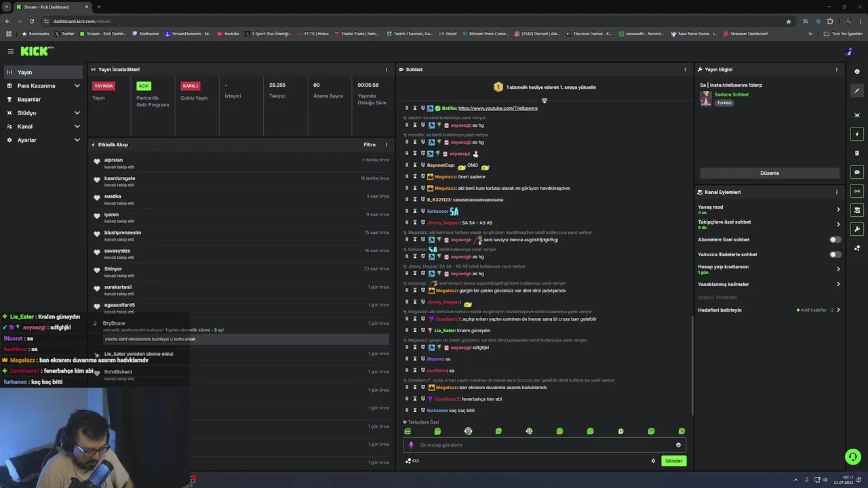Click the Sadece Sohbet category link
Viewport: 868px width, 488px height.
[731, 94]
